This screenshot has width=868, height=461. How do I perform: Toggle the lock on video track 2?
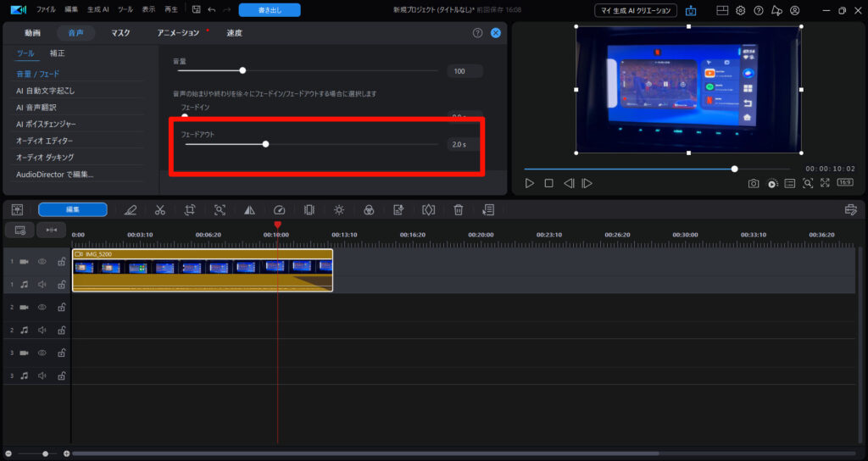(x=61, y=307)
